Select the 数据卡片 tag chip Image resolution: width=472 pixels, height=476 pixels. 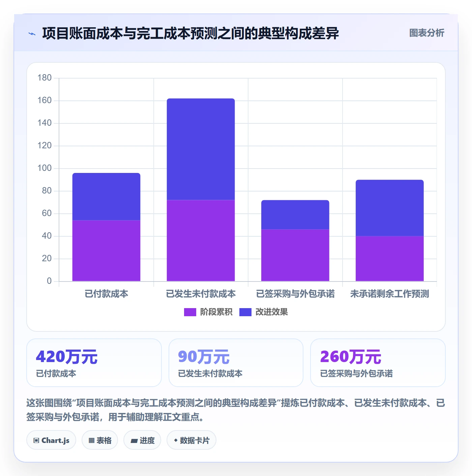tap(191, 440)
